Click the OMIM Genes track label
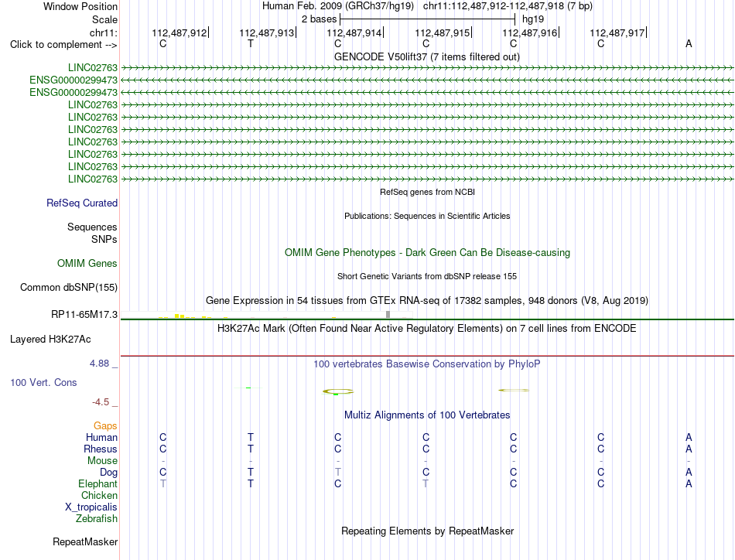Viewport: 735px width, 560px height. point(87,263)
